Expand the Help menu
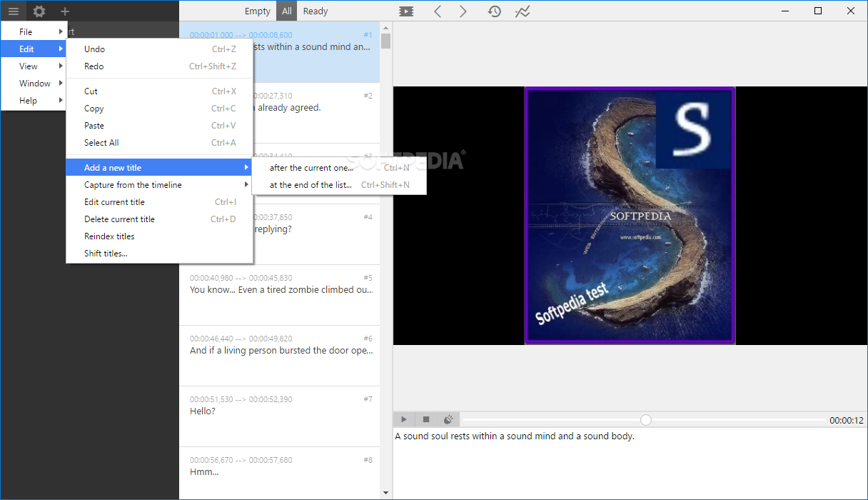868x500 pixels. (x=34, y=101)
